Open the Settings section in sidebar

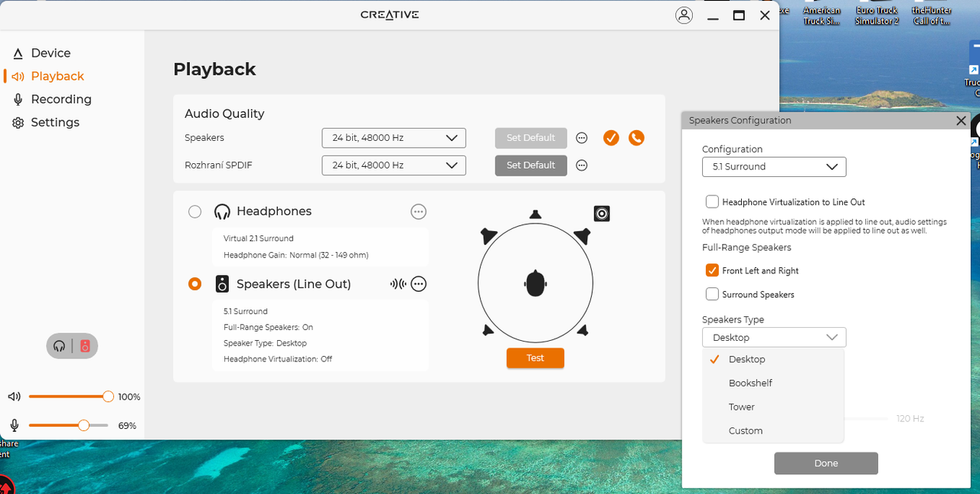55,122
